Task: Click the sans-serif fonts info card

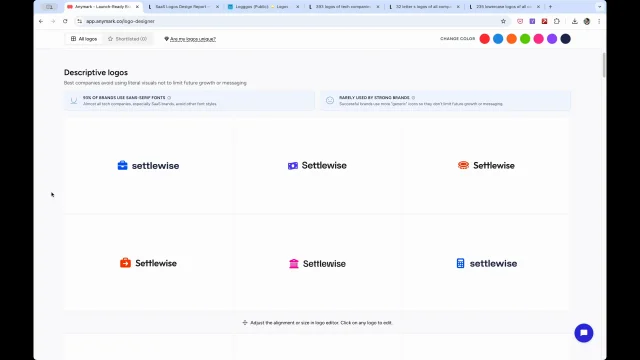Action: 189,100
